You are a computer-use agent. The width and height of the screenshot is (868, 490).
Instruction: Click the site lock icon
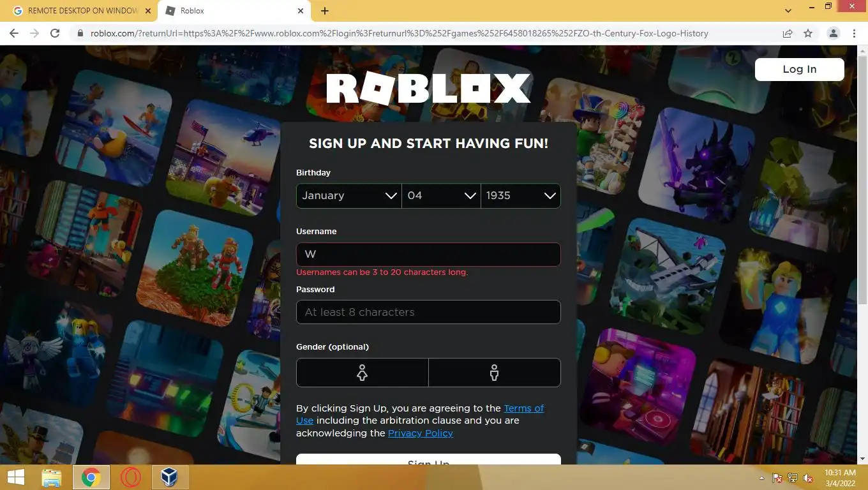(x=80, y=33)
